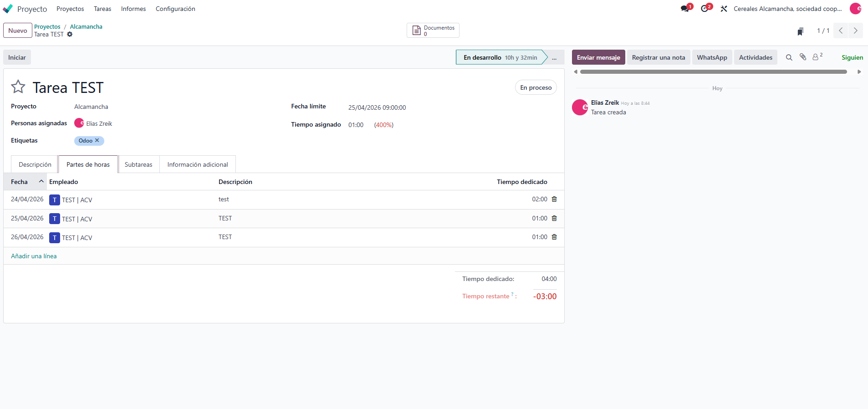Delete the 26/04/2026 timesheet entry
The image size is (868, 409).
(554, 237)
